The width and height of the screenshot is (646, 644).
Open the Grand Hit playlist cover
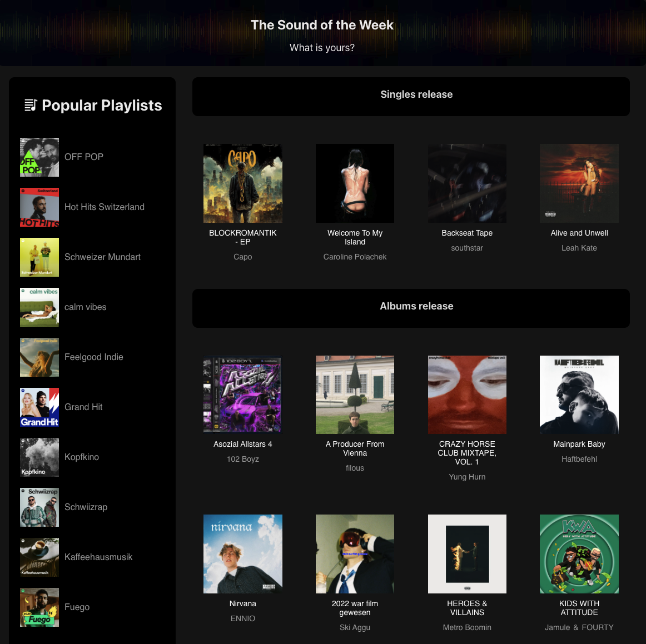tap(39, 407)
